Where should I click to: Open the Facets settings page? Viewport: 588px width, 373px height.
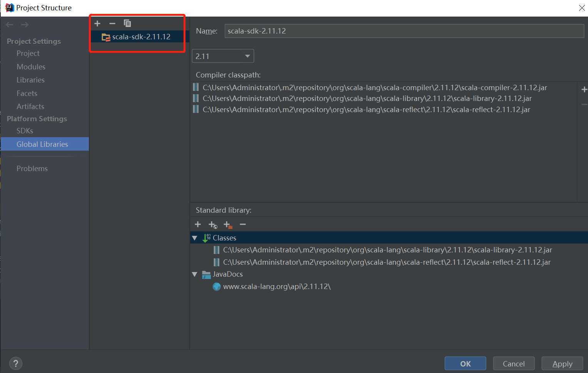(x=27, y=93)
